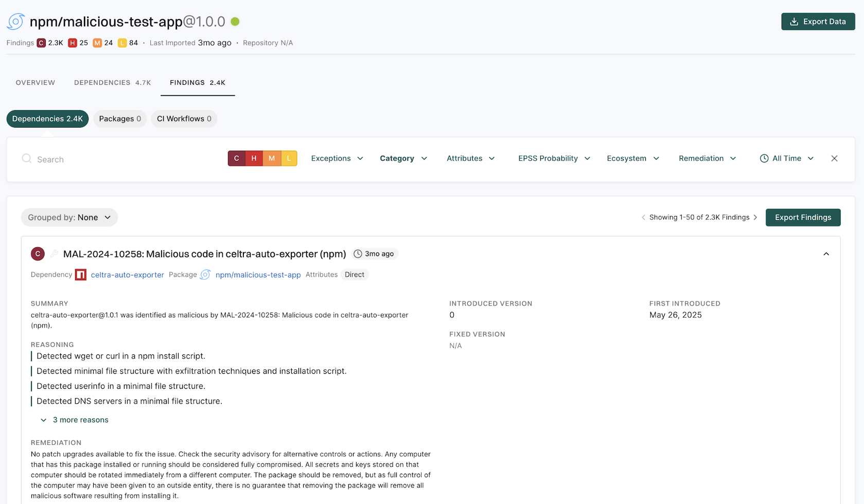The height and width of the screenshot is (504, 864).
Task: Click 'Detected wget or curl in a npm install script.'
Action: pos(121,356)
